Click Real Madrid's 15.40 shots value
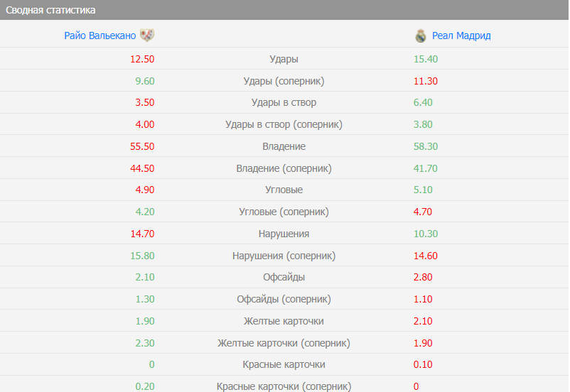 pos(425,59)
